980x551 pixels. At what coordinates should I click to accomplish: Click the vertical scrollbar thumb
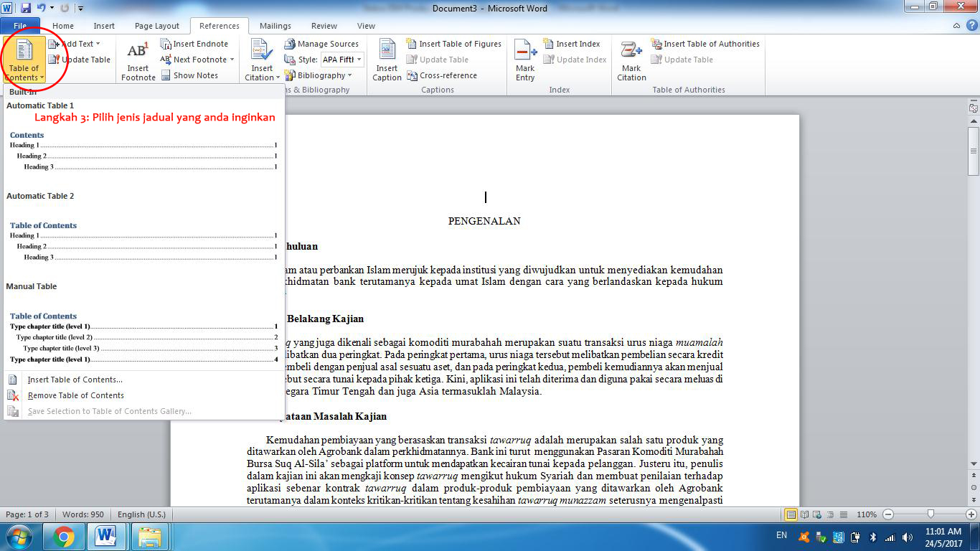[974, 151]
